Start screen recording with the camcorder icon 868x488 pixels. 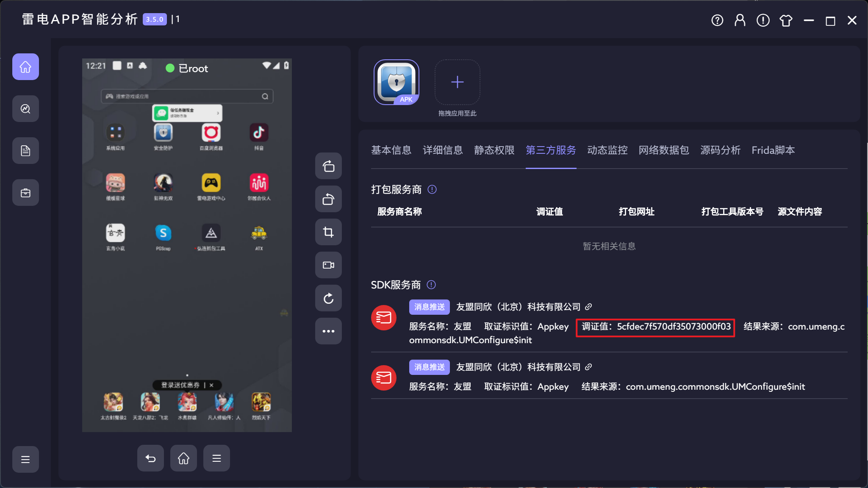(328, 265)
